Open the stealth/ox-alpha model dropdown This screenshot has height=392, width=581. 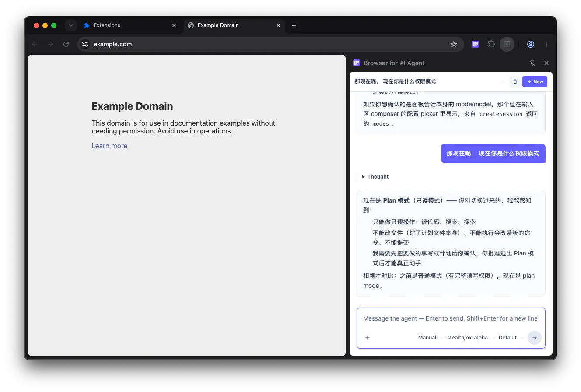tap(471, 338)
